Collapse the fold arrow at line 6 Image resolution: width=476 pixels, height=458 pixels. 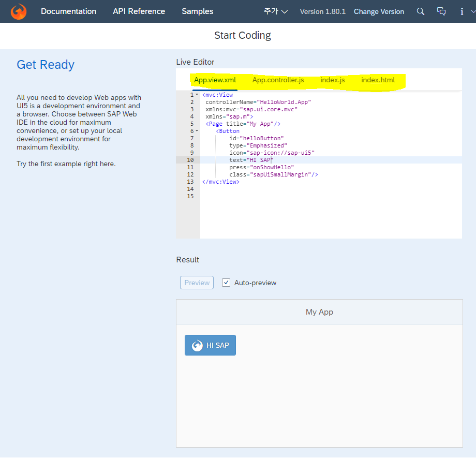pyautogui.click(x=197, y=131)
